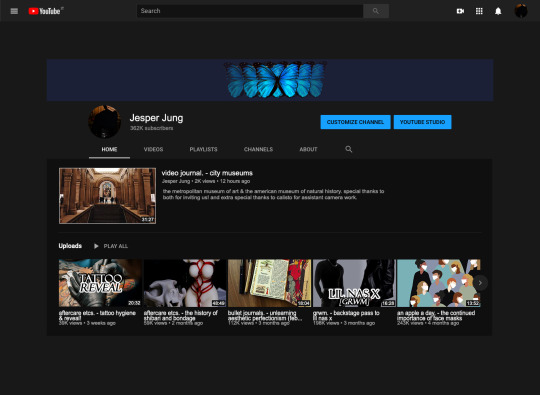Click the 'grwm. - backstage pass' title
The height and width of the screenshot is (395, 540).
point(346,315)
